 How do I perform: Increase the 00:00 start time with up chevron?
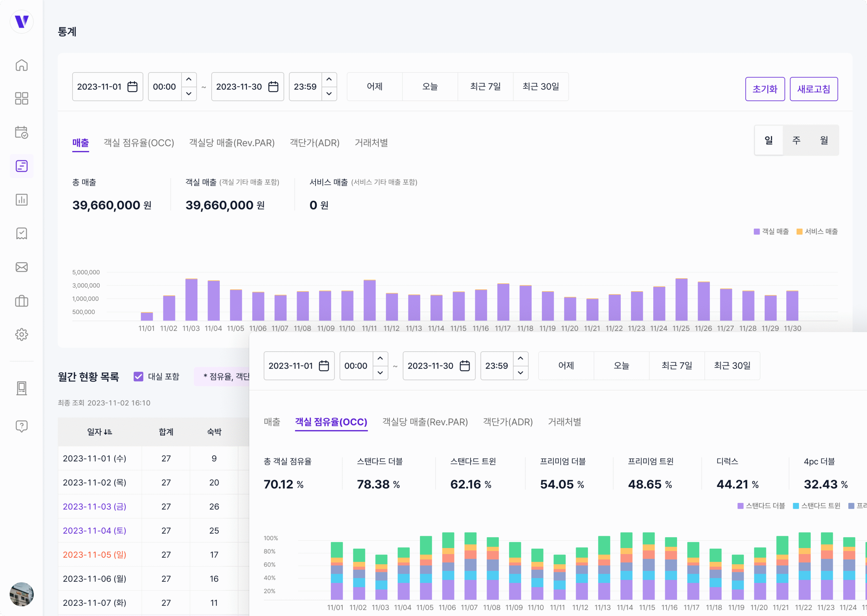pyautogui.click(x=189, y=80)
